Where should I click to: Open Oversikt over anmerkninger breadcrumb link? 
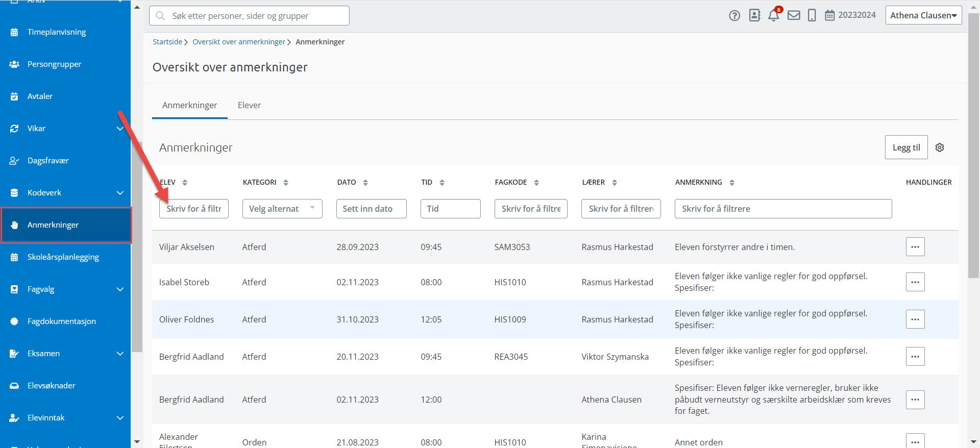pyautogui.click(x=239, y=42)
